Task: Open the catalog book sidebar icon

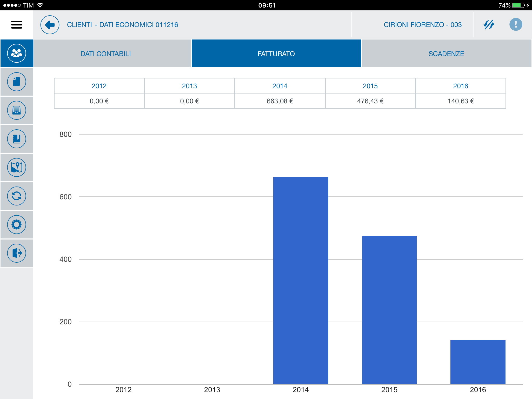Action: coord(17,139)
